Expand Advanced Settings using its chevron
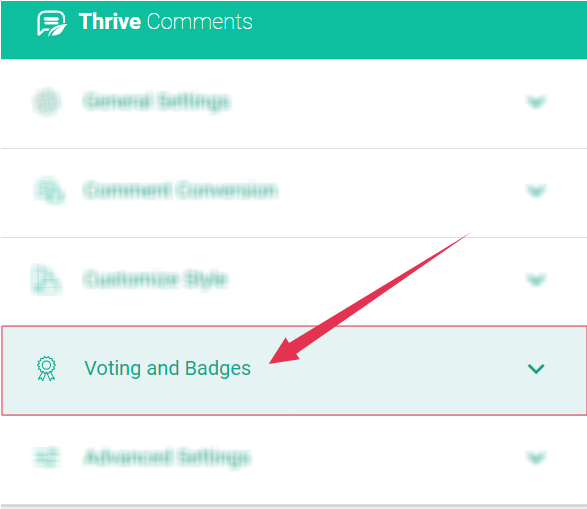 (x=536, y=457)
